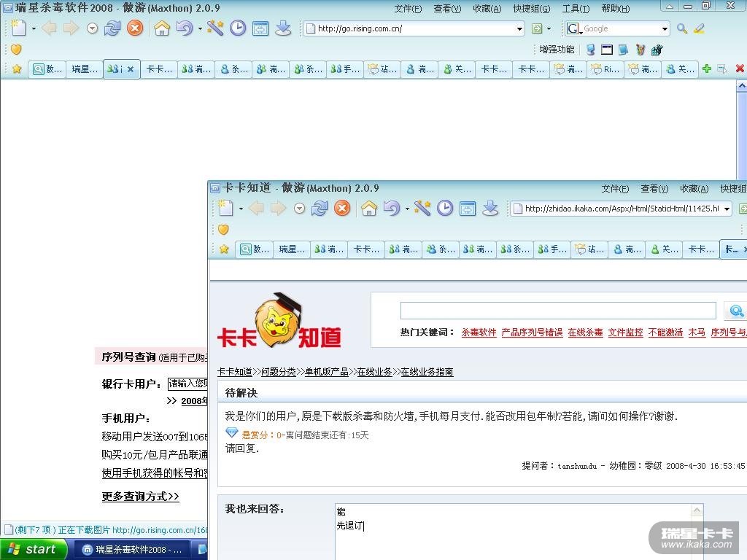Viewport: 747px width, 560px height.
Task: Click the Refresh icon in the Rising window toolbar
Action: click(112, 28)
